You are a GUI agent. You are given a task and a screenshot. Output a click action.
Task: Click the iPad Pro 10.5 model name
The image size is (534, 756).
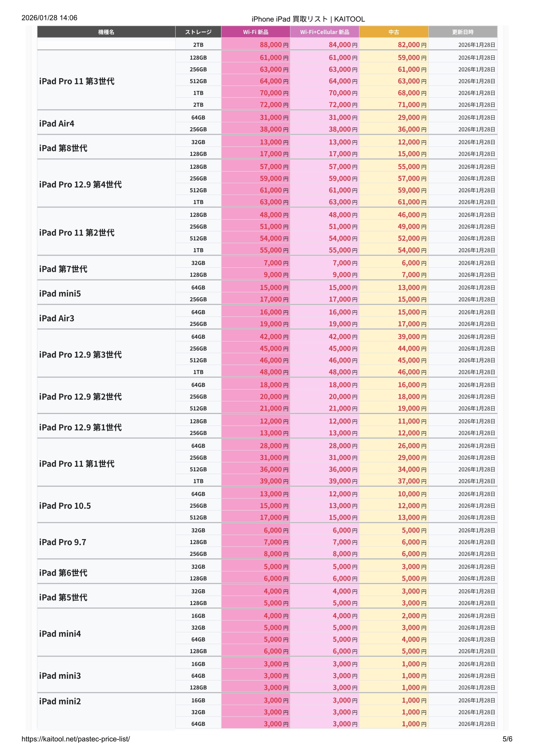point(65,506)
